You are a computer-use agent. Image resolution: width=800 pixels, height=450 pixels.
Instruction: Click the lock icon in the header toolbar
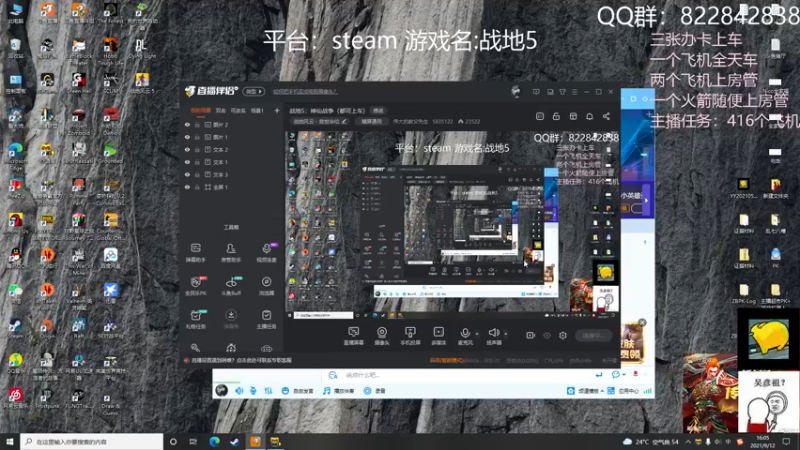pyautogui.click(x=556, y=116)
